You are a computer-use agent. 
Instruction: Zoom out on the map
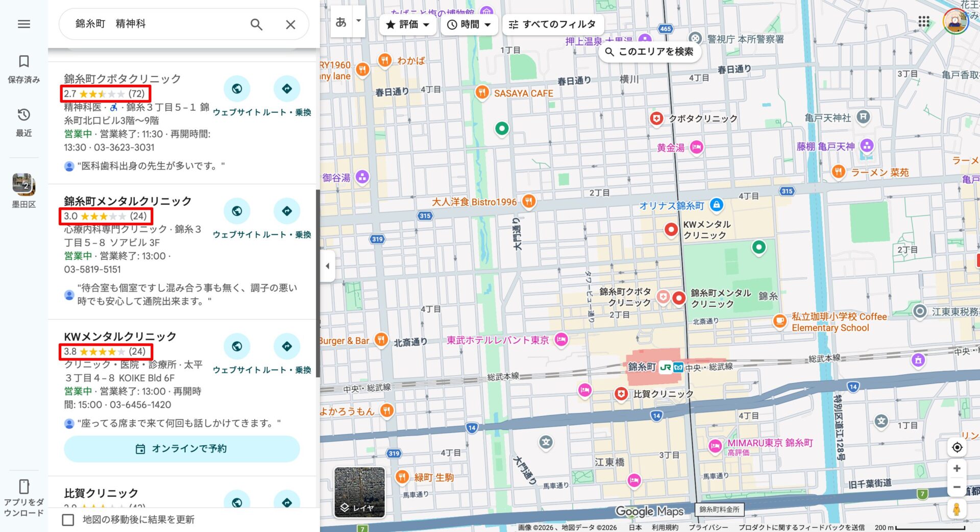(957, 487)
